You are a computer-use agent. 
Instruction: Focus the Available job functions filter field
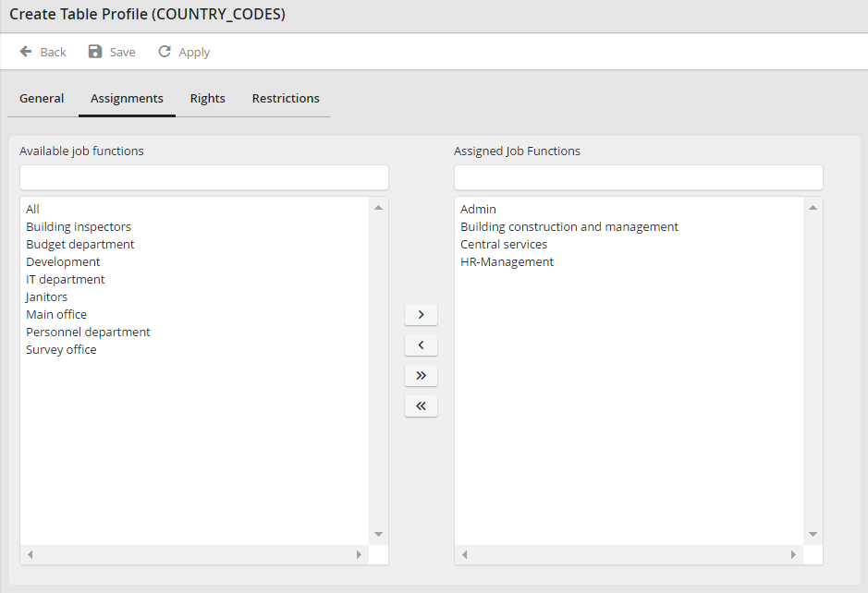pos(204,177)
